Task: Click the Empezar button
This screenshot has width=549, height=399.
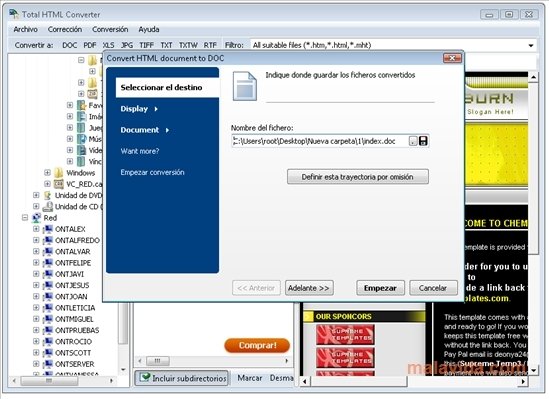Action: tap(380, 288)
